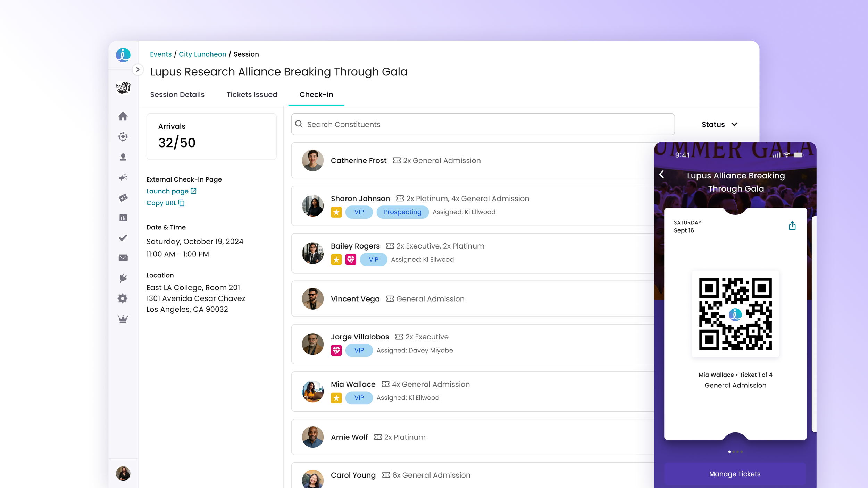
Task: Open the Status filter dropdown
Action: [719, 124]
